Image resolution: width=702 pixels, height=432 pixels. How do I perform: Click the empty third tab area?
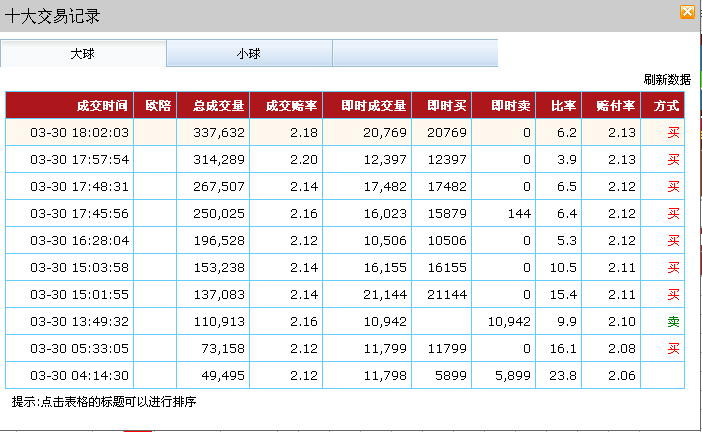click(x=414, y=53)
